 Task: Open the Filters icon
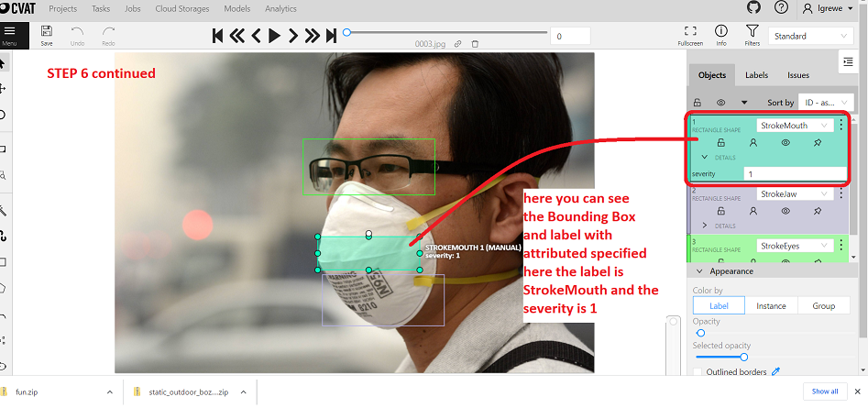click(752, 35)
